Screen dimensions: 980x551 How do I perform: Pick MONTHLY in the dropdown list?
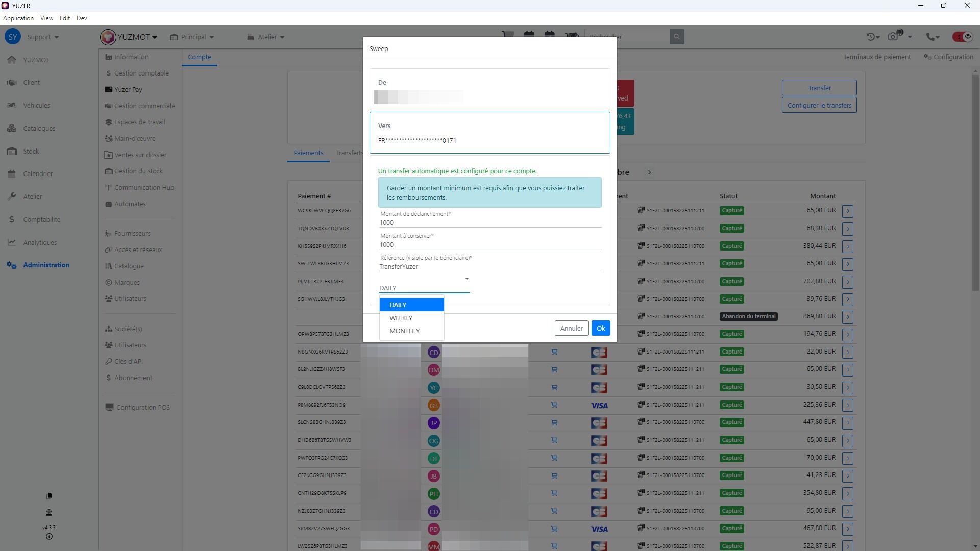click(x=405, y=331)
